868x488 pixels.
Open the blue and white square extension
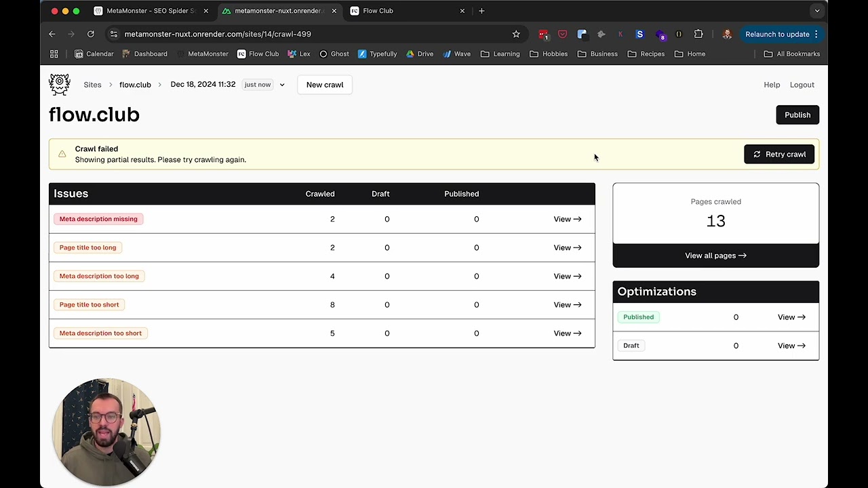click(x=582, y=34)
